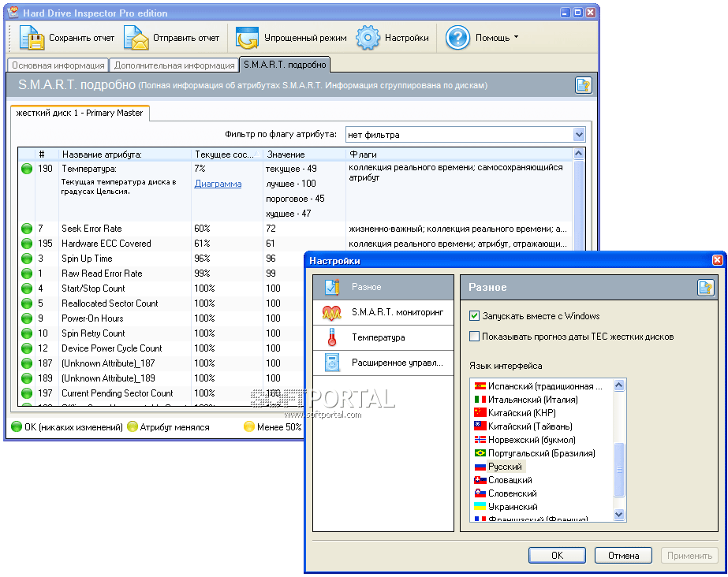This screenshot has height=577, width=728.
Task: Select the Start/Stop Count row
Action: tap(161, 288)
